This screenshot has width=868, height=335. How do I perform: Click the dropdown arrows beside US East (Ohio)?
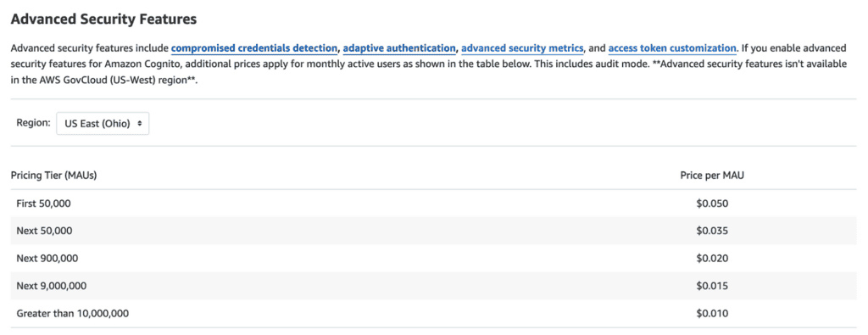(x=140, y=124)
